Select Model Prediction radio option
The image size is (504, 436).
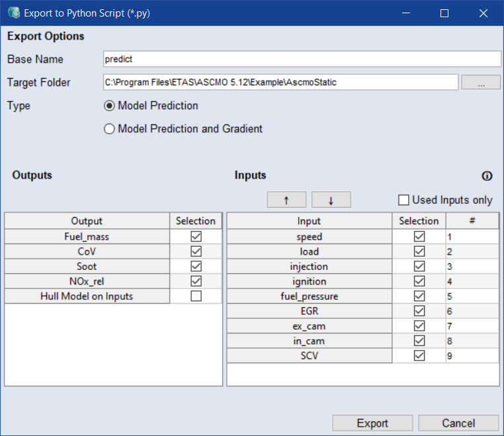tap(110, 106)
